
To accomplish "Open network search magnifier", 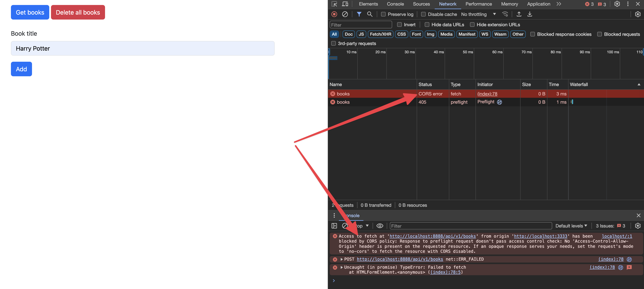I will (x=370, y=14).
